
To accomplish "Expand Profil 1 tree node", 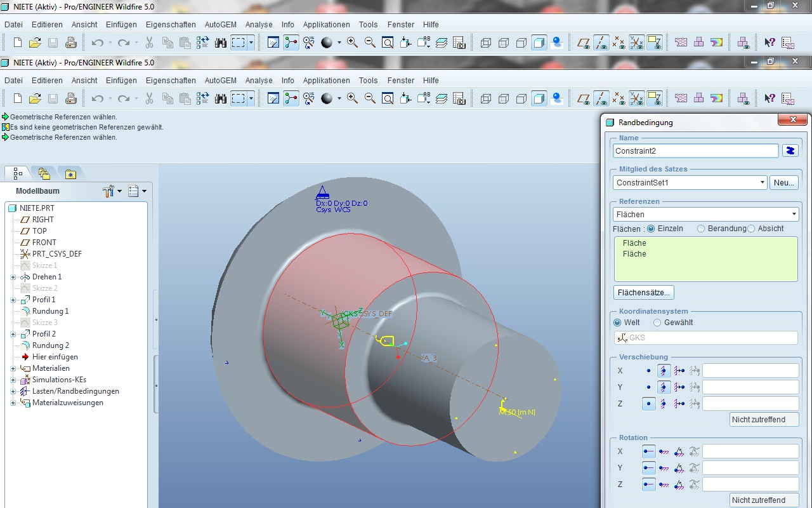I will click(13, 300).
